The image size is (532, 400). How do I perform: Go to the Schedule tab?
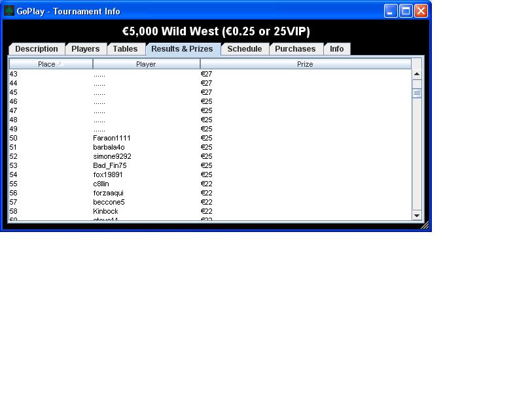tap(245, 49)
